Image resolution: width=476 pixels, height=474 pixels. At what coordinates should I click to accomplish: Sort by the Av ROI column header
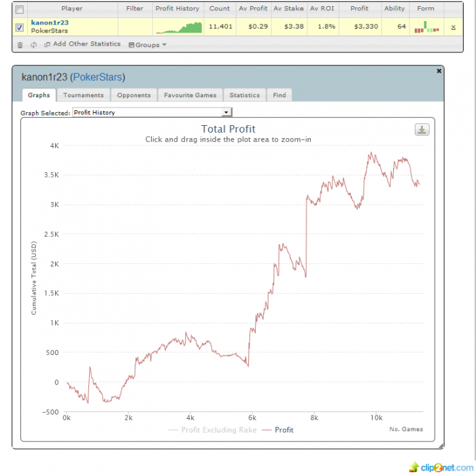(x=322, y=9)
